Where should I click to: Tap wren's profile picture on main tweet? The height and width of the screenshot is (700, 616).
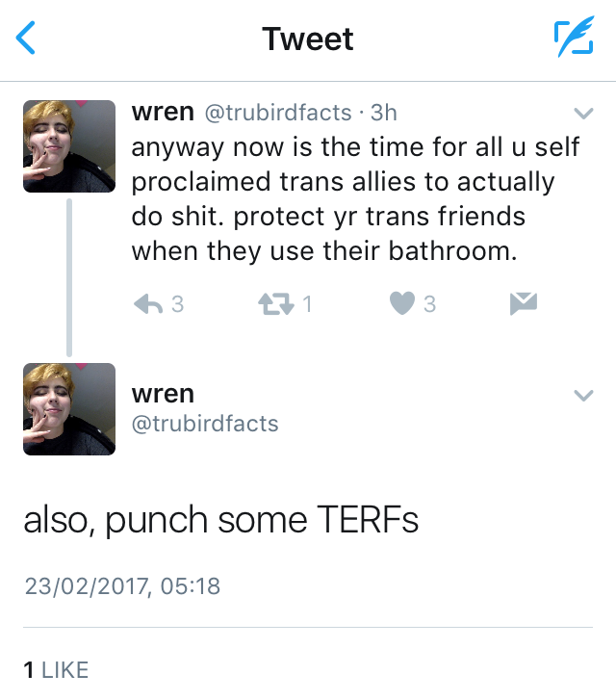(x=69, y=408)
